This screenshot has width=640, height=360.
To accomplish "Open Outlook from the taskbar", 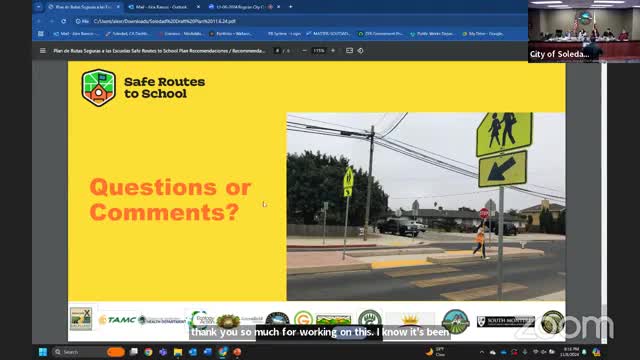I will pos(193,352).
